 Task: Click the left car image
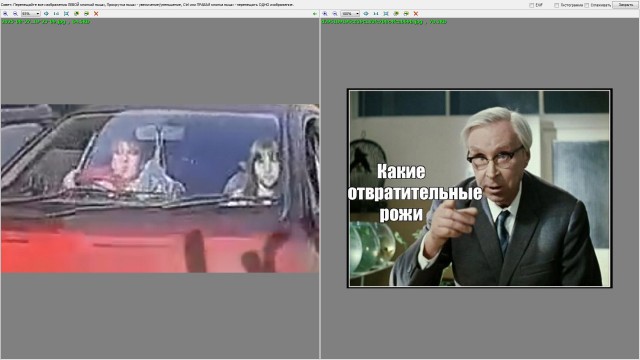pyautogui.click(x=160, y=188)
